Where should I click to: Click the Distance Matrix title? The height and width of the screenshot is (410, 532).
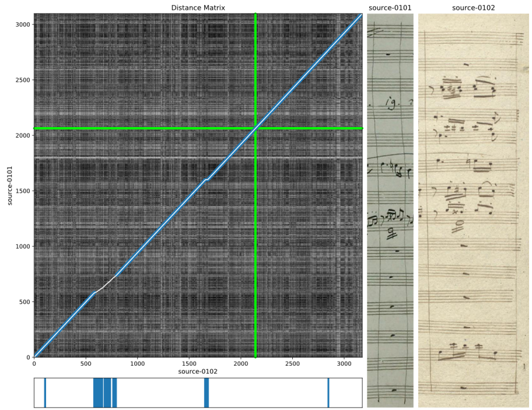(198, 8)
